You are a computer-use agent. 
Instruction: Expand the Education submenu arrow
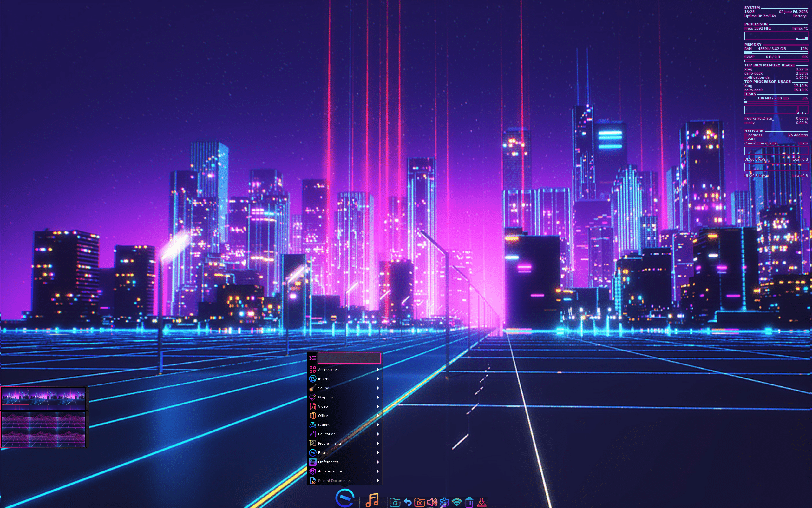[378, 434]
